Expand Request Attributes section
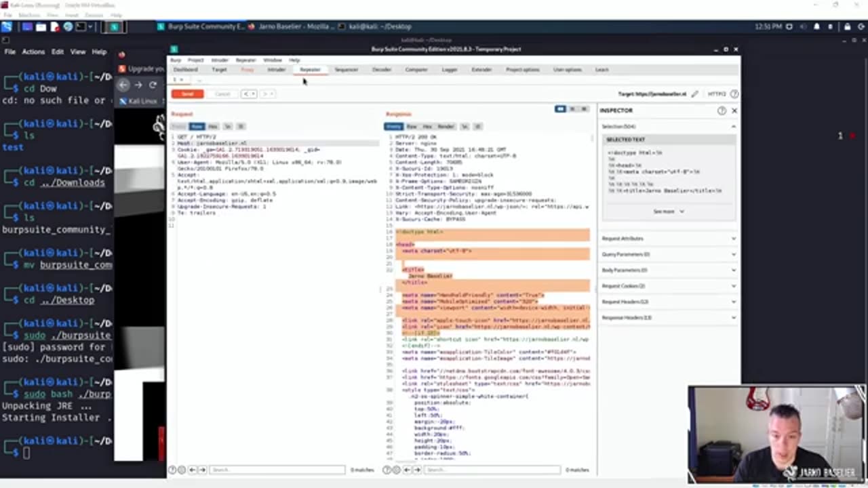Viewport: 868px width, 488px height. pos(668,239)
